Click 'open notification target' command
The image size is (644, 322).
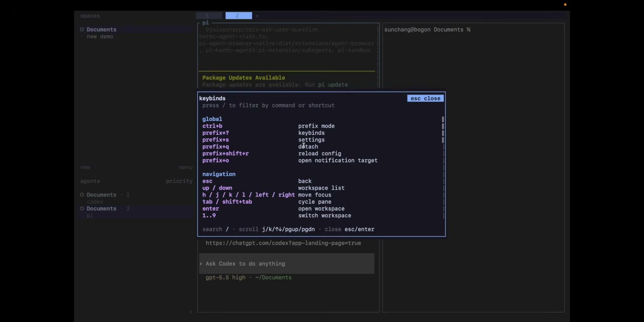pos(338,160)
